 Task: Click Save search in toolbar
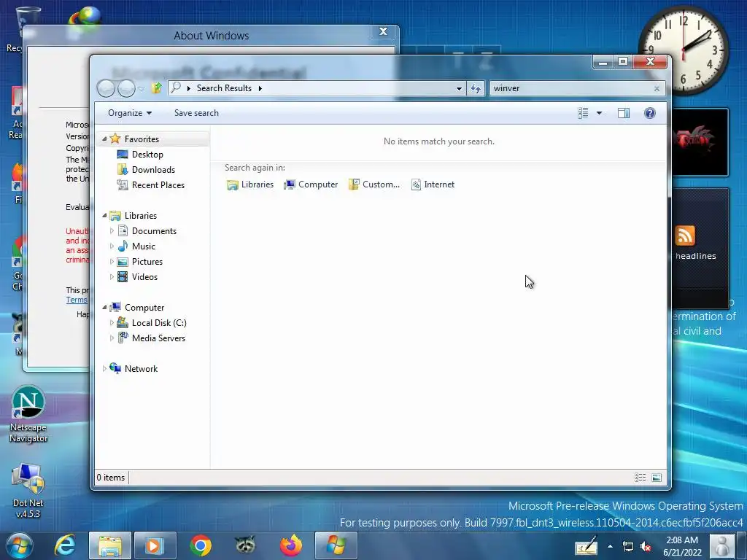pyautogui.click(x=196, y=113)
